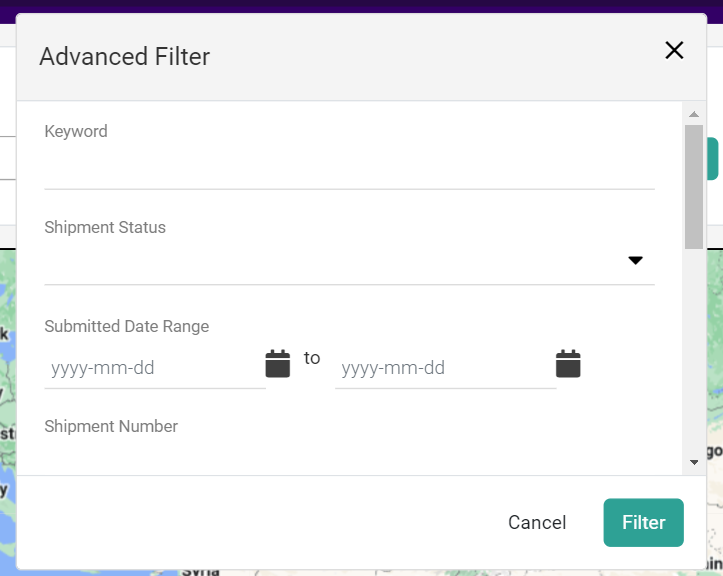Expand the Shipment Status dropdown

click(x=350, y=261)
